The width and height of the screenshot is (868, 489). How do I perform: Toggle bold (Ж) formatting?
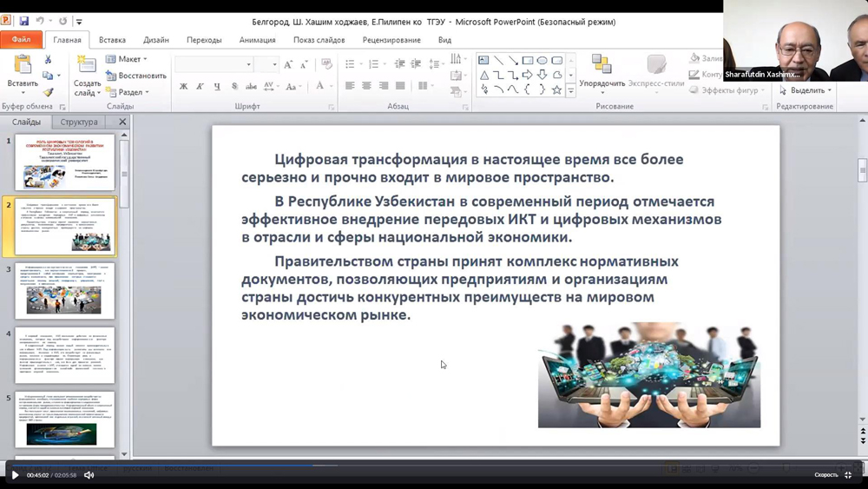coord(183,86)
